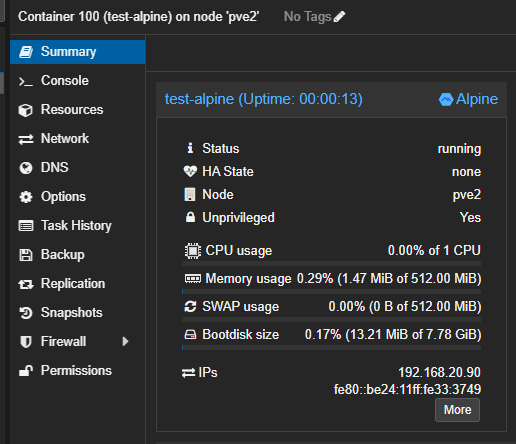Click the Task History list icon
Screen dimensions: 516x444
(x=26, y=226)
